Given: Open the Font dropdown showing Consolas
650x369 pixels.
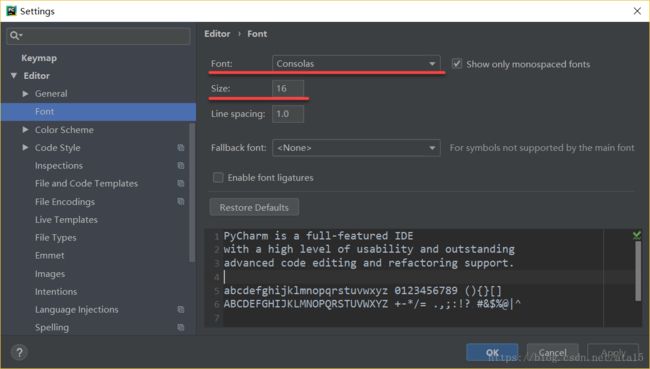Looking at the screenshot, I should [356, 63].
